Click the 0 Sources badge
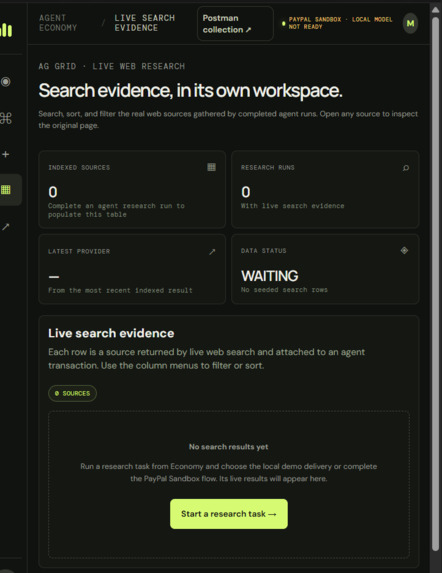The width and height of the screenshot is (442, 573). pyautogui.click(x=72, y=393)
